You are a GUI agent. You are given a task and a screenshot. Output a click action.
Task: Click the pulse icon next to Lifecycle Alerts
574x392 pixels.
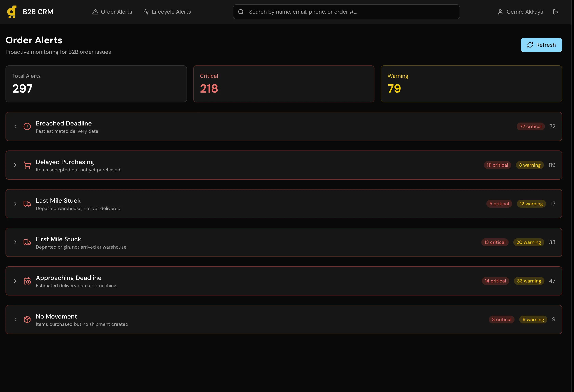click(x=146, y=12)
